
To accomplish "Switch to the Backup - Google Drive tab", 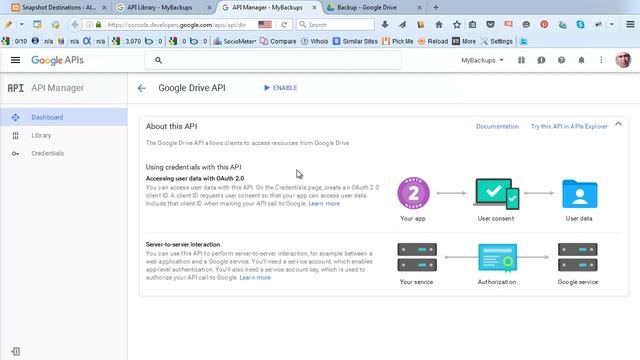I will 367,7.
